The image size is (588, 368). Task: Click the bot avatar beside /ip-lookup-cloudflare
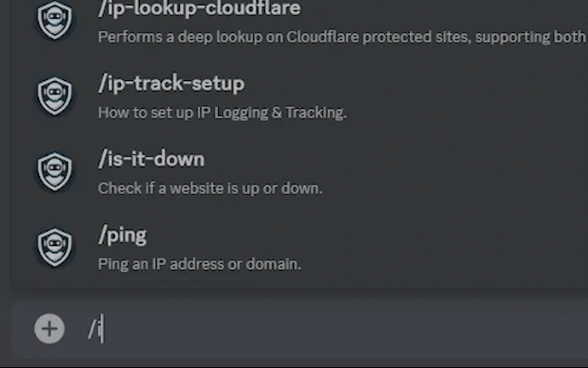[x=55, y=20]
